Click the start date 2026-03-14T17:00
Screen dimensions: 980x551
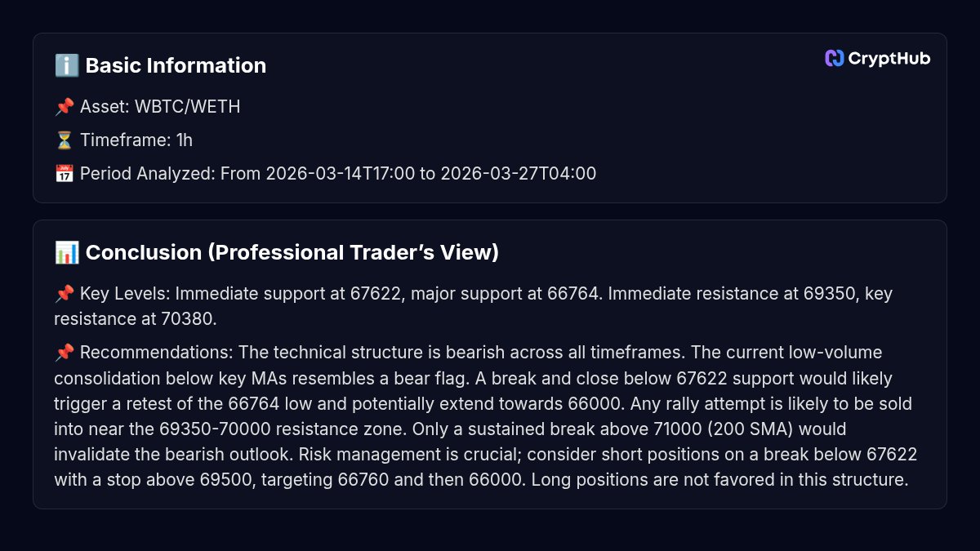tap(340, 173)
